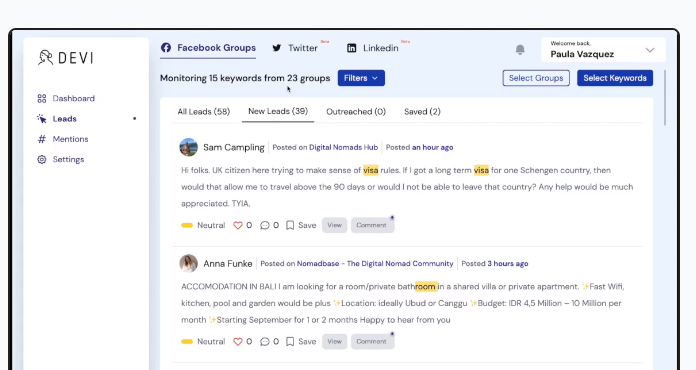Click the first highlighted 'visa' keyword

[371, 170]
